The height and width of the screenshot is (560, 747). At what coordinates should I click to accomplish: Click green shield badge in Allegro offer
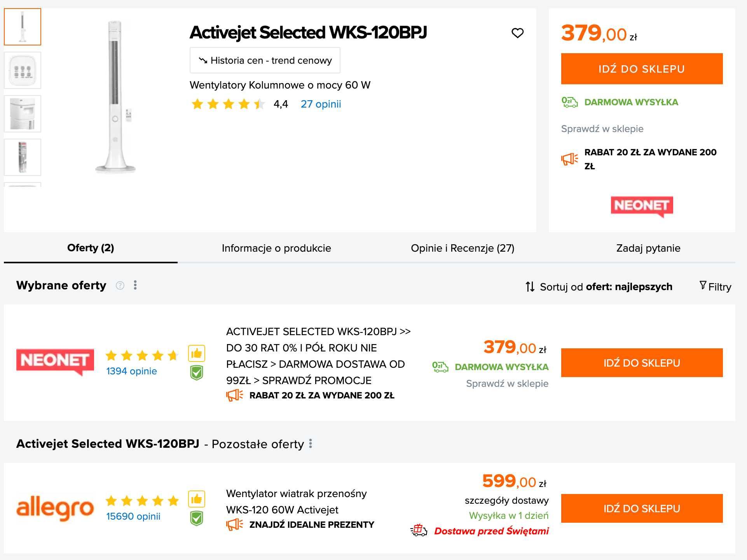[197, 518]
